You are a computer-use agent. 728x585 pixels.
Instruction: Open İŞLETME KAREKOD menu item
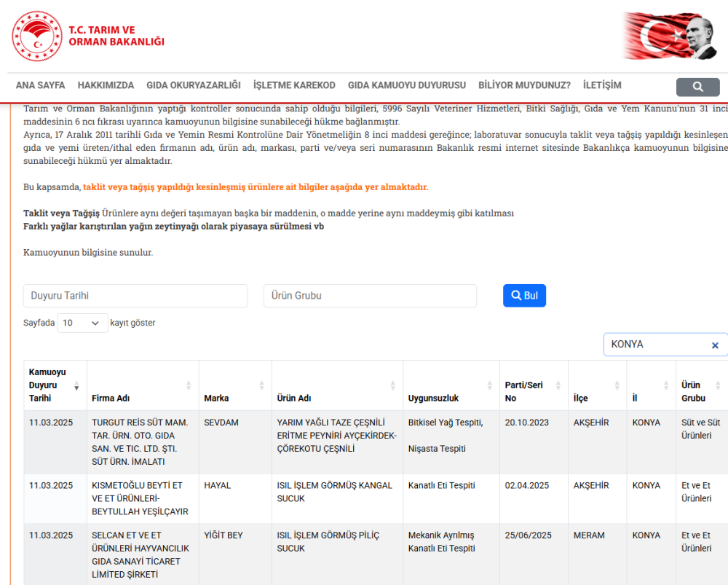pos(294,85)
